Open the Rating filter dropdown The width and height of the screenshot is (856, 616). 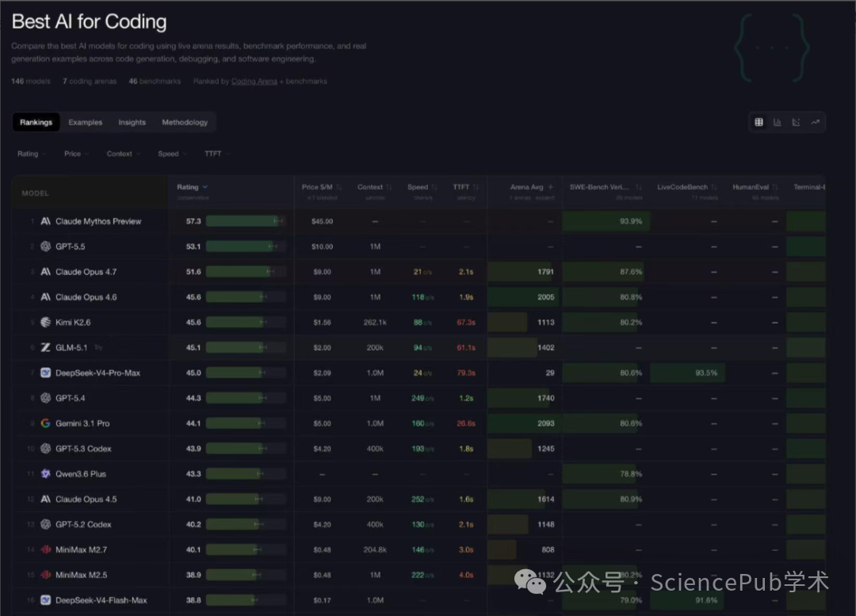pyautogui.click(x=31, y=154)
